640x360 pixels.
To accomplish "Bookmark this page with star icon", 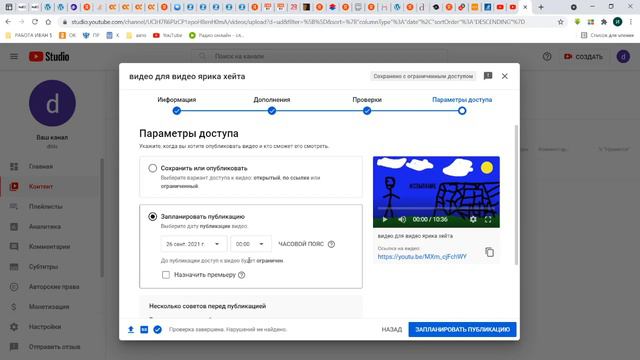I will click(560, 22).
